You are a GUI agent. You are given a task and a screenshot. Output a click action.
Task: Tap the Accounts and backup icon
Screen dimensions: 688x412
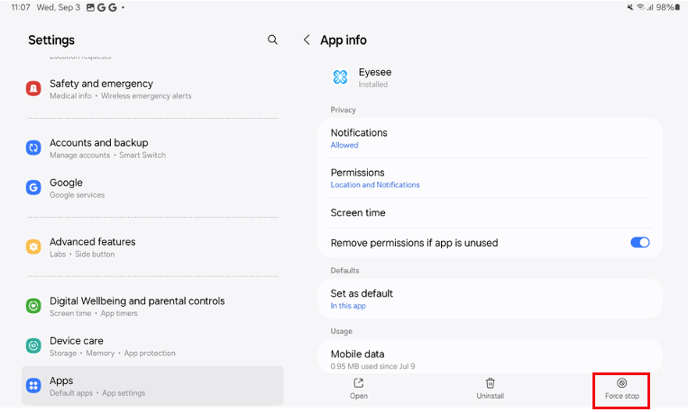33,148
